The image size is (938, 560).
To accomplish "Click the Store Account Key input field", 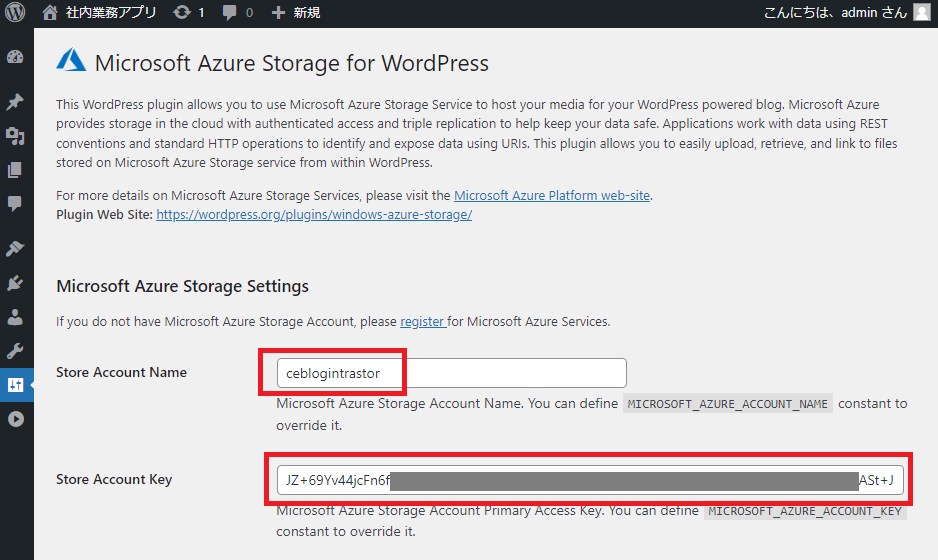I will tap(590, 480).
